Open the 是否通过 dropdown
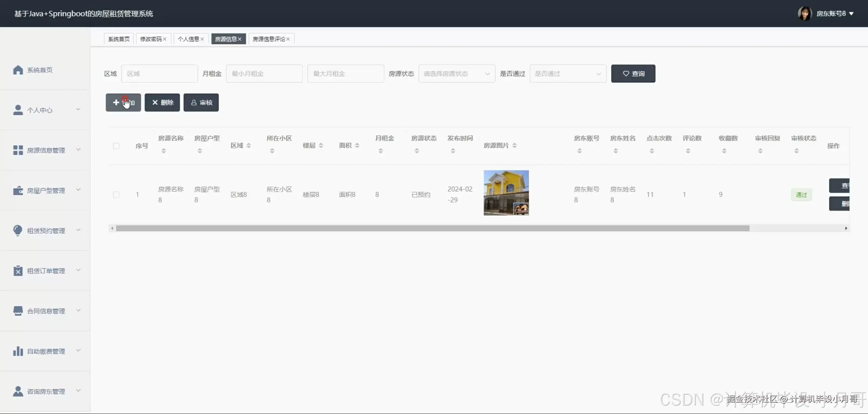This screenshot has height=414, width=868. pyautogui.click(x=568, y=74)
